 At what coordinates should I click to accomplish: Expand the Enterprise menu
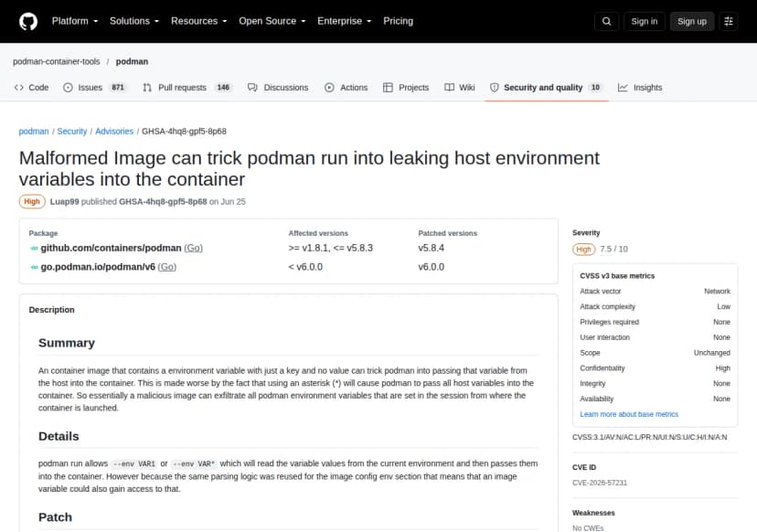345,21
